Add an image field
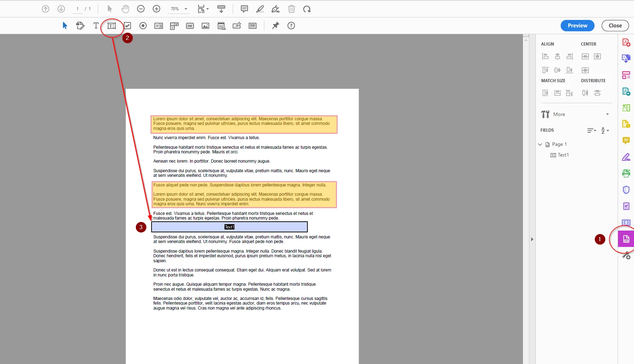This screenshot has width=634, height=364. [x=206, y=26]
